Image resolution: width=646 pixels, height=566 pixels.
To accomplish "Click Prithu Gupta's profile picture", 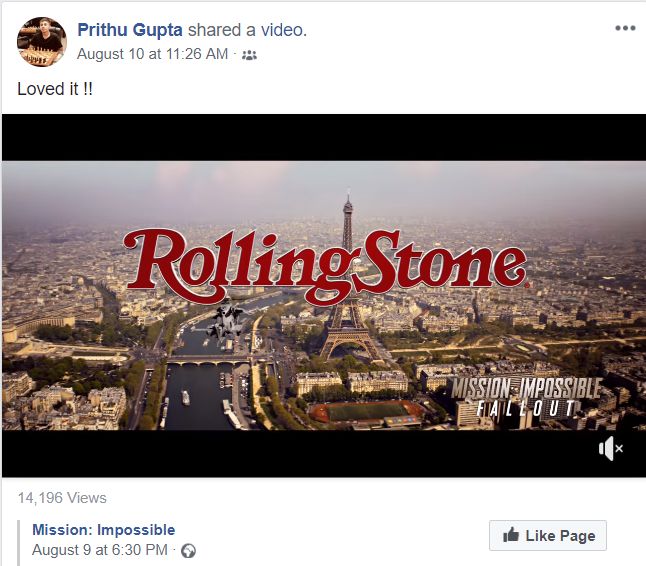I will 42,41.
